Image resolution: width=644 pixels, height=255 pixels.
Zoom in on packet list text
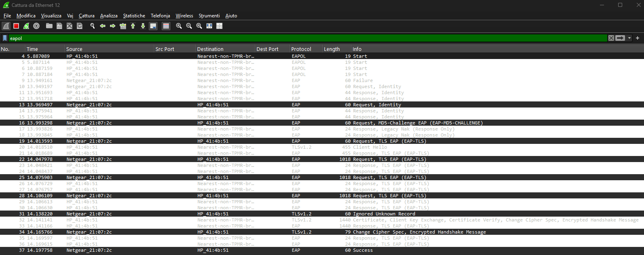179,26
